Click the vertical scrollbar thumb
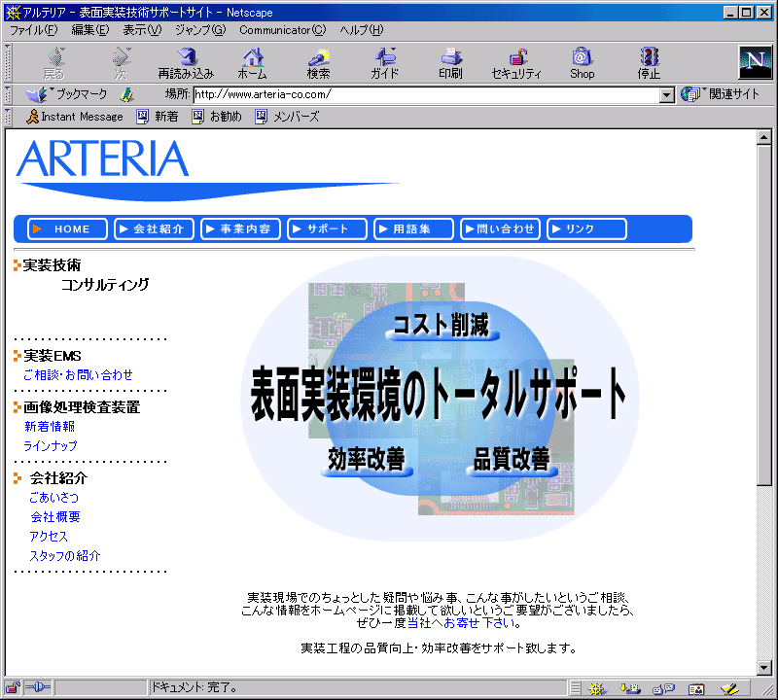778x700 pixels. [764, 315]
